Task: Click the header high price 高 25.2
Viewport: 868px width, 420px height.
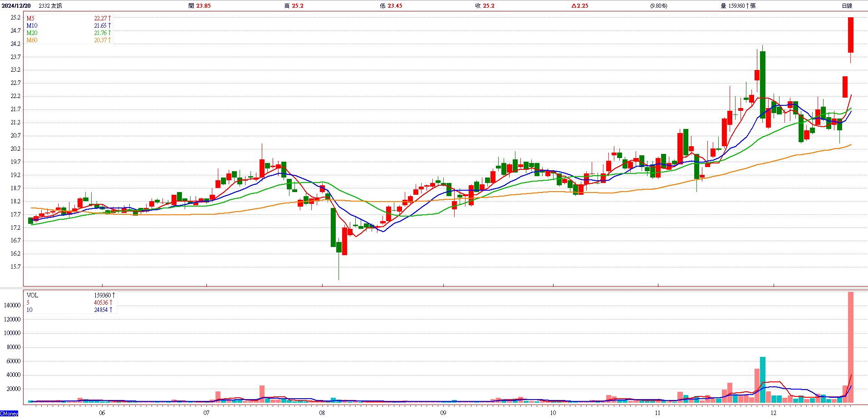Action: tap(294, 6)
